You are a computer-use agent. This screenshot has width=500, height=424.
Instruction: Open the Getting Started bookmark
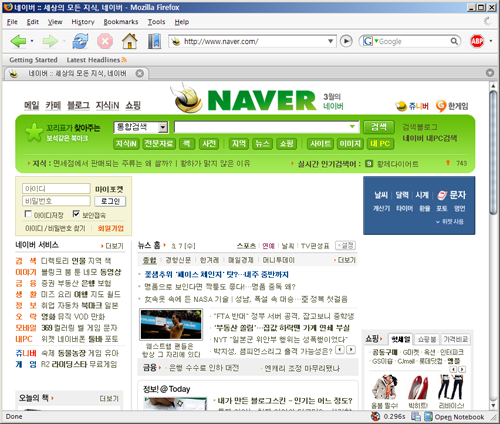click(x=33, y=60)
